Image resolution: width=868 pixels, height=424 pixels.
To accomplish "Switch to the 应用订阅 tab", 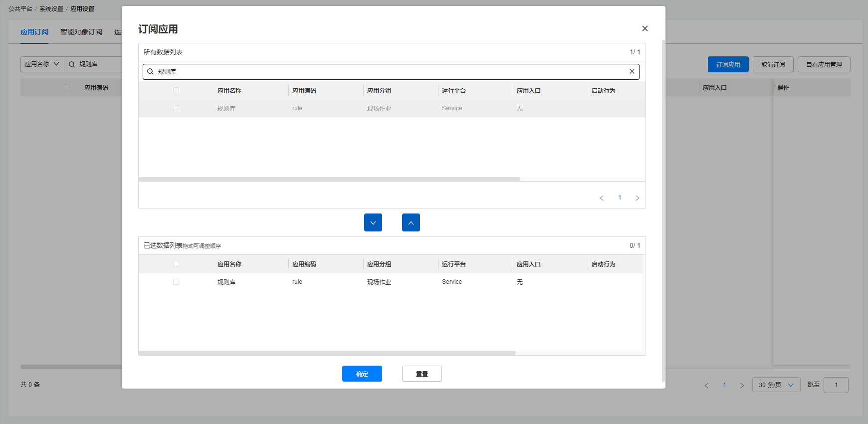I will click(x=34, y=32).
